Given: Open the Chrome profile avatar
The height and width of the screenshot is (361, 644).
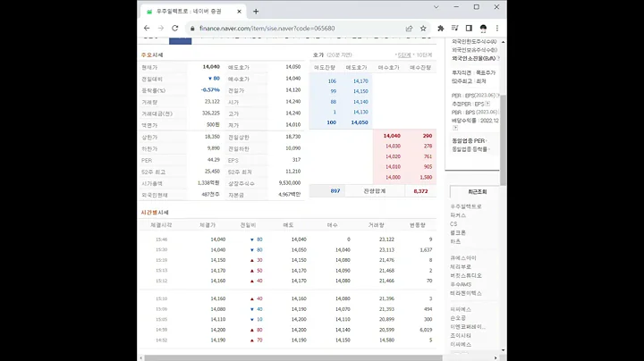Looking at the screenshot, I should click(x=483, y=29).
